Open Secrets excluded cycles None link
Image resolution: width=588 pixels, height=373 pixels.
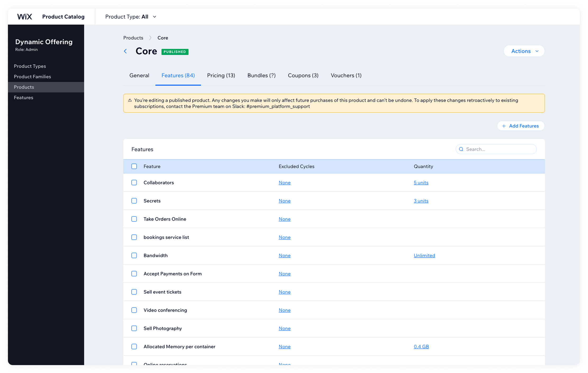285,201
